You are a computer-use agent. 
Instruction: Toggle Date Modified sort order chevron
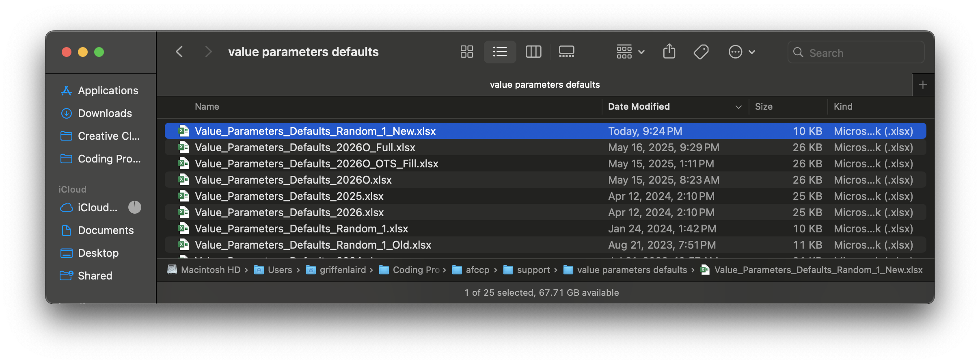coord(738,107)
